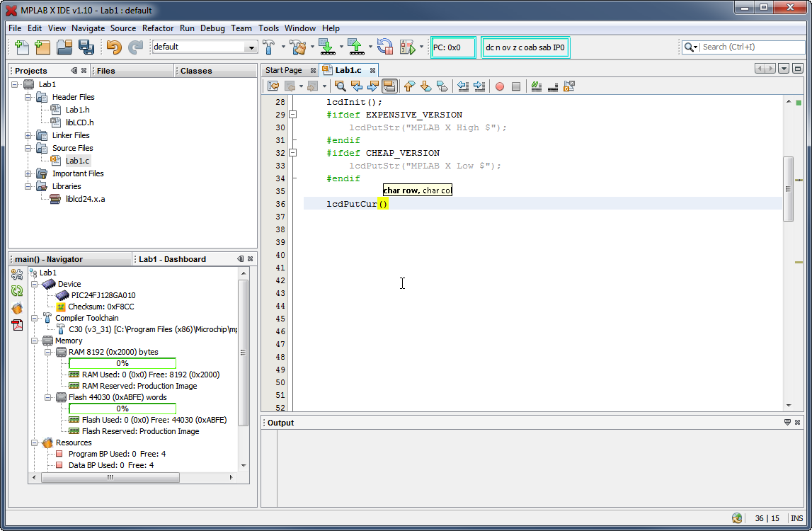Click the Search (Ctrl+I) input field
This screenshot has height=531, width=812.
coord(750,47)
